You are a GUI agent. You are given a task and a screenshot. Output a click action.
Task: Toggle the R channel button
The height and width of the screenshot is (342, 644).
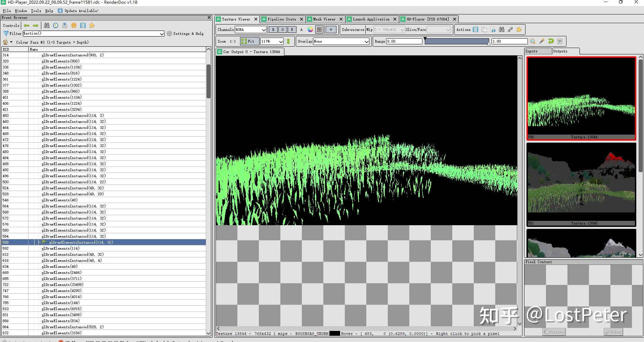(x=273, y=30)
